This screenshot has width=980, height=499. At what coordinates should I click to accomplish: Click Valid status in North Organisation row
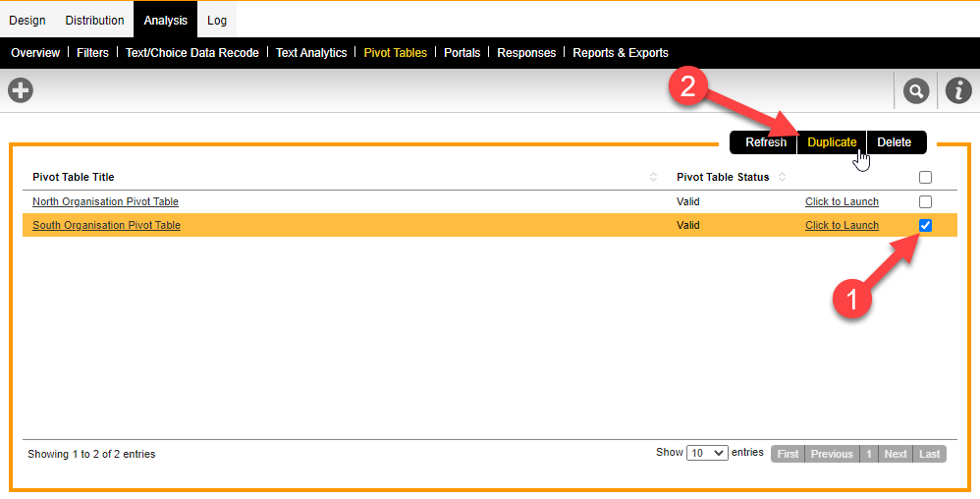688,201
